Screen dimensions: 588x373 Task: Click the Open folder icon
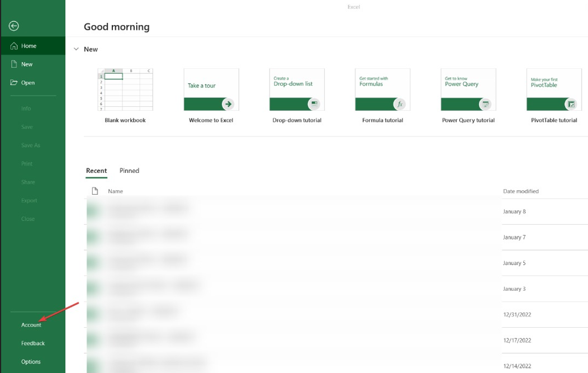pos(14,83)
